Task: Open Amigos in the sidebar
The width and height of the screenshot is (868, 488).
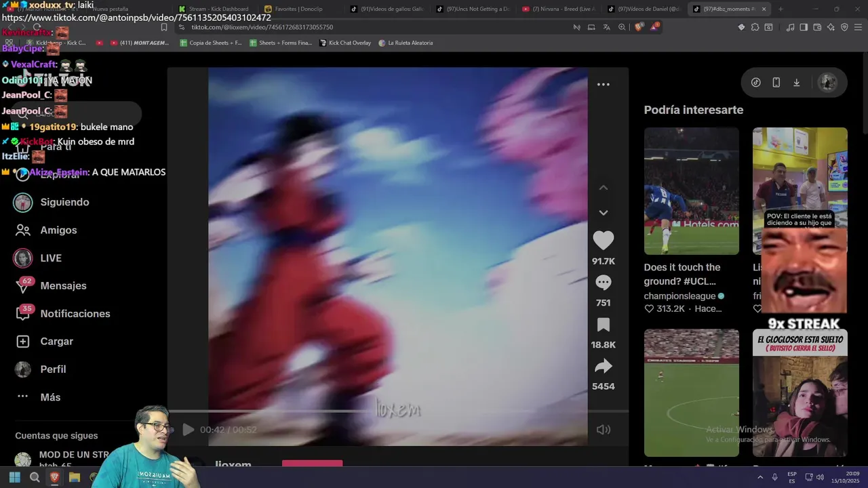Action: pos(58,230)
